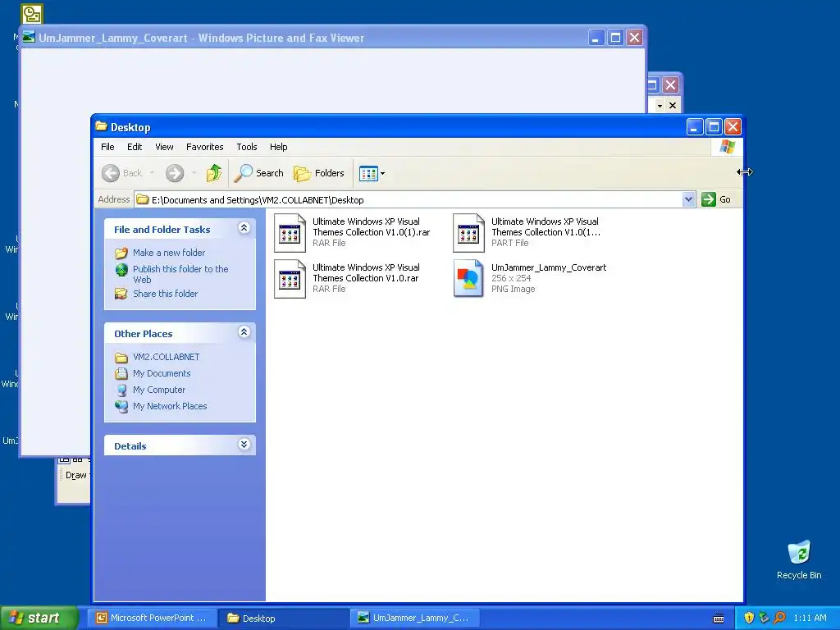840x630 pixels.
Task: Toggle the Folders pane
Action: pos(319,173)
